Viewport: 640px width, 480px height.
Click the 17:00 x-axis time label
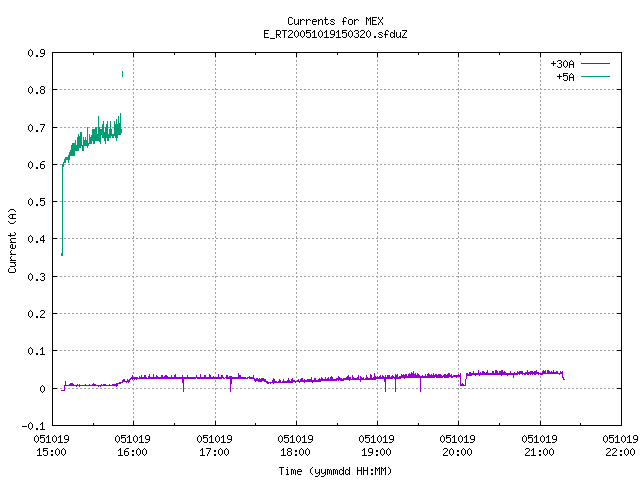(x=214, y=452)
